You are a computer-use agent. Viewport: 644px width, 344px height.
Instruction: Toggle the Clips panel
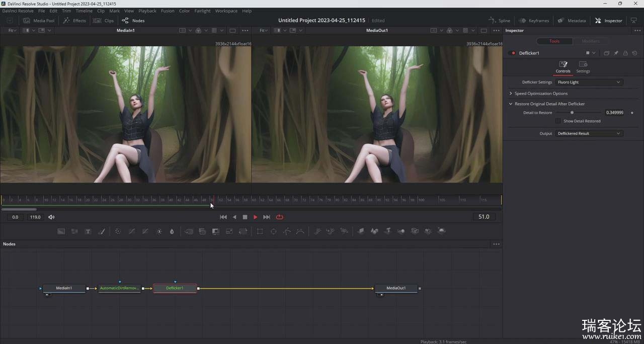104,21
